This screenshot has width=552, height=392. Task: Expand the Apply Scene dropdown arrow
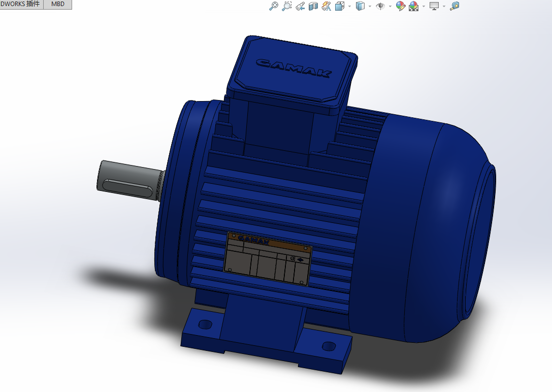point(424,6)
